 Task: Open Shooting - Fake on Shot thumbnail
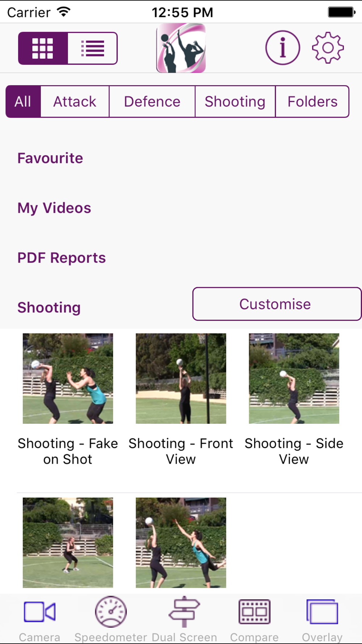tap(68, 379)
